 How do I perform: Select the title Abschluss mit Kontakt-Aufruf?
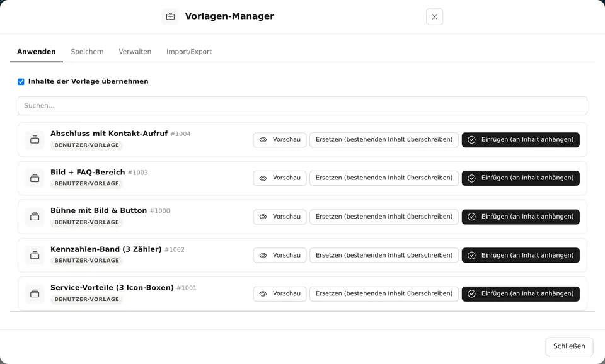coord(109,134)
